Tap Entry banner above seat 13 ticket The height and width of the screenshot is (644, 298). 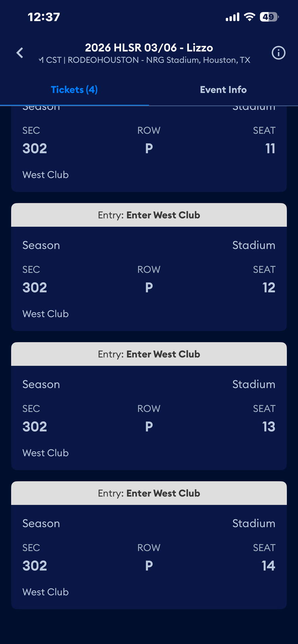(149, 354)
